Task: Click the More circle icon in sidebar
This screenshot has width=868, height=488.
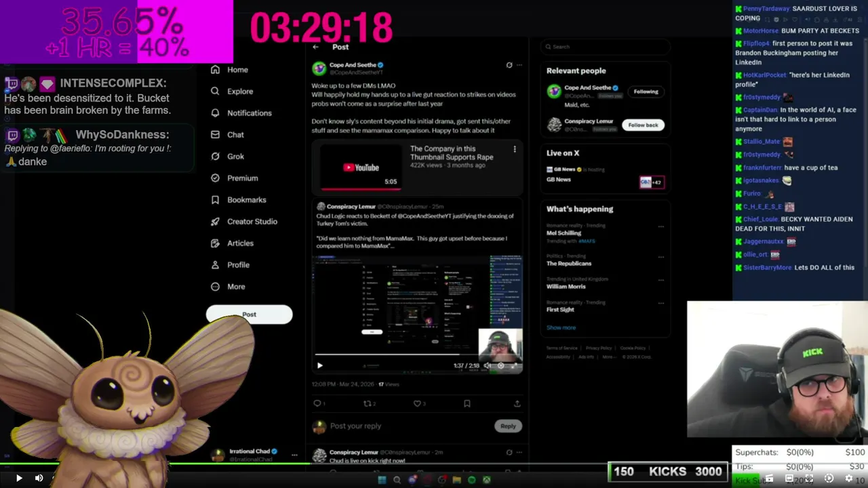Action: (215, 287)
